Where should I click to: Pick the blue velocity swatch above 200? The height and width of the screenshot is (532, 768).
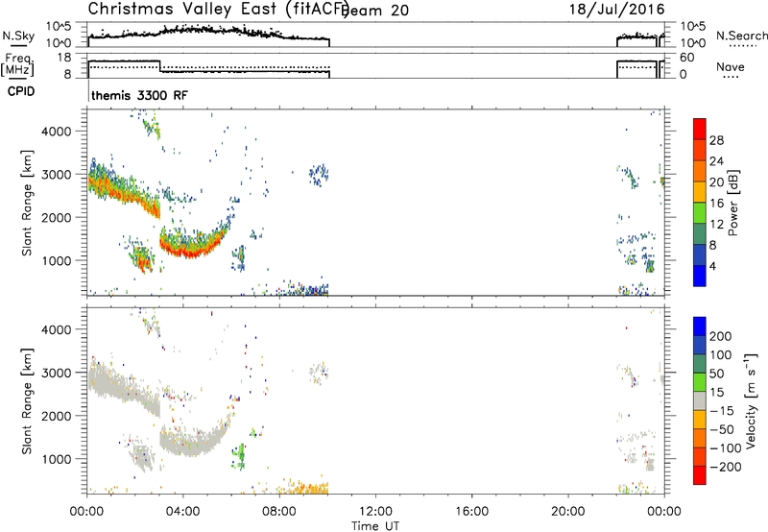coord(700,326)
